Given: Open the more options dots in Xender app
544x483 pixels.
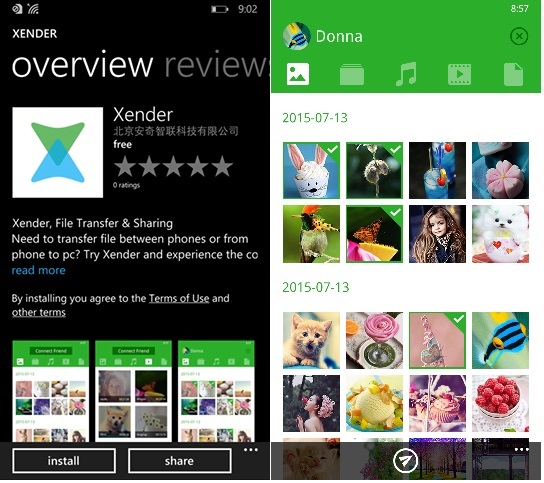Looking at the screenshot, I should click(521, 450).
